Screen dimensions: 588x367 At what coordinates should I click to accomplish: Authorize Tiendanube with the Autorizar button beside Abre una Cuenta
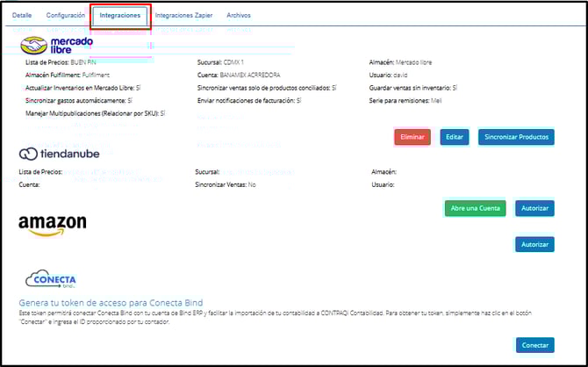pos(534,208)
